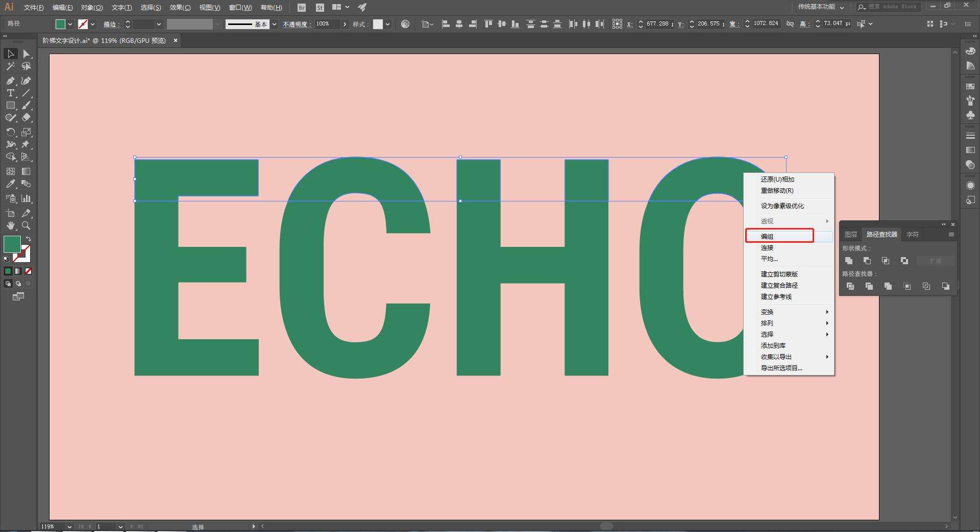
Task: Select the Direct Selection tool
Action: (27, 54)
